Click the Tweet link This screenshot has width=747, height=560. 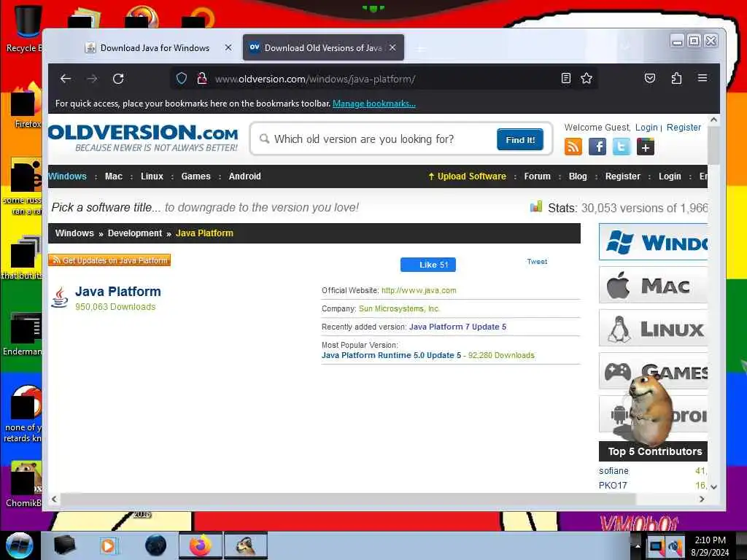(537, 262)
